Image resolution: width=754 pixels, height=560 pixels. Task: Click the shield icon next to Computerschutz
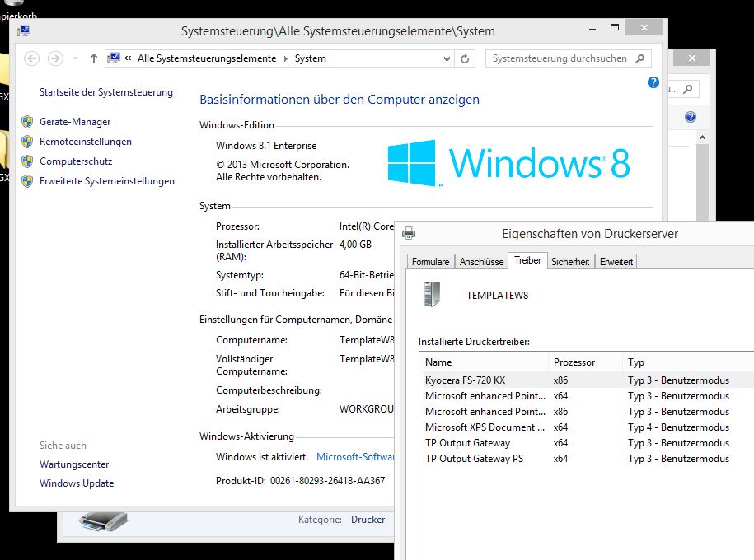click(x=27, y=161)
